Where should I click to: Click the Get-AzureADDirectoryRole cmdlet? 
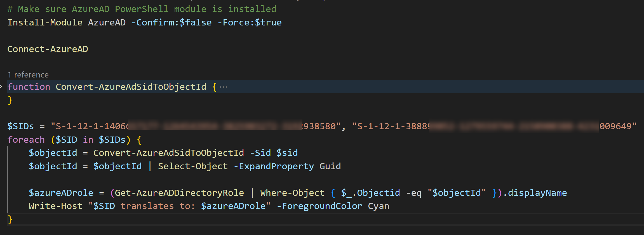coord(179,193)
